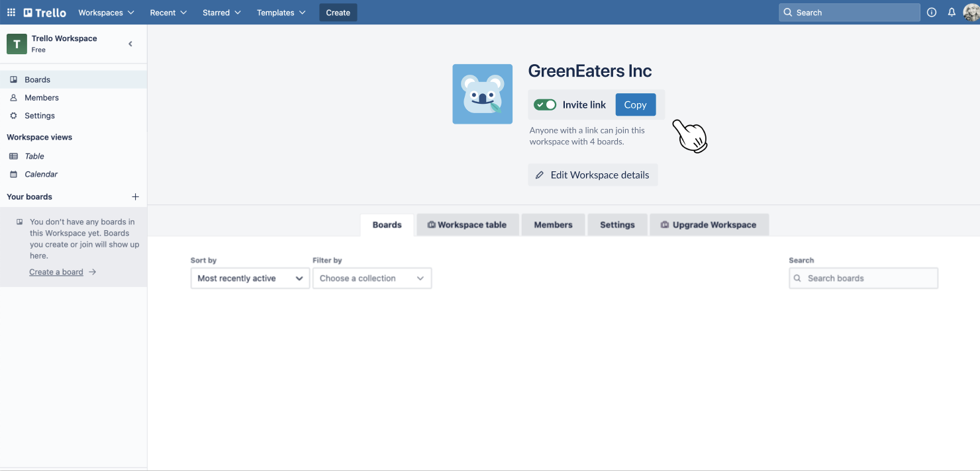980x471 pixels.
Task: Click the GreenEaters koala workspace logo
Action: tap(482, 94)
